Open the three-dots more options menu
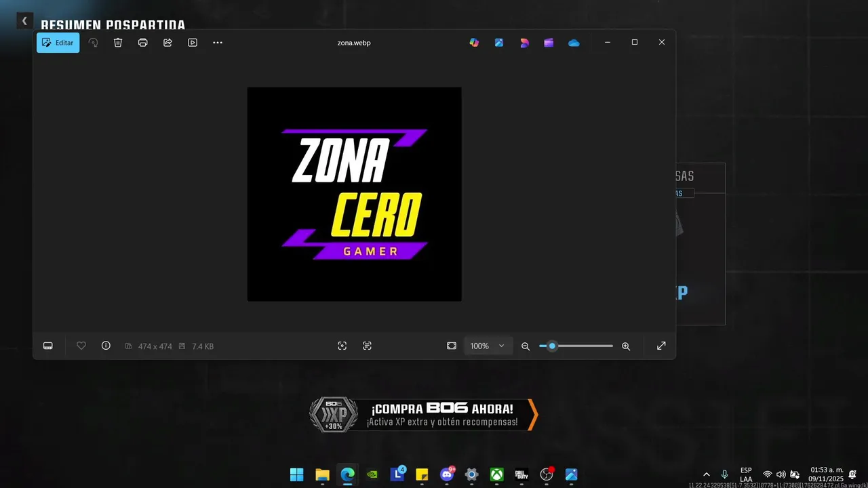This screenshot has height=488, width=868. pos(218,43)
